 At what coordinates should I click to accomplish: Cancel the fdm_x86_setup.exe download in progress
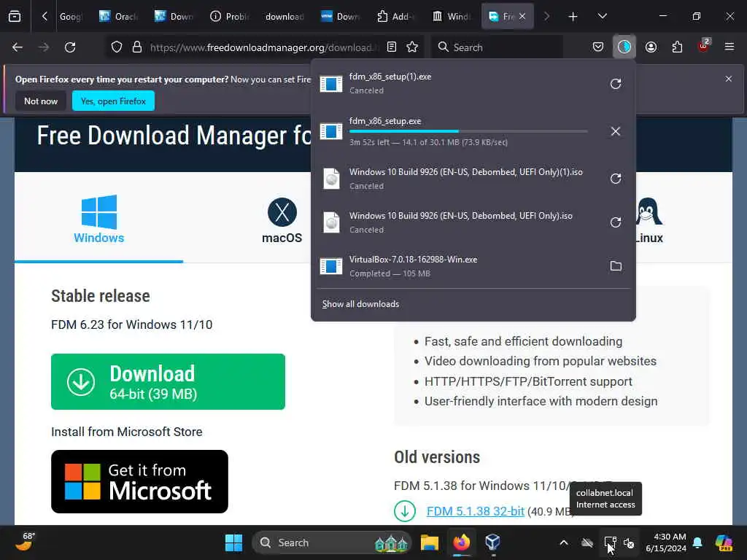pos(616,131)
